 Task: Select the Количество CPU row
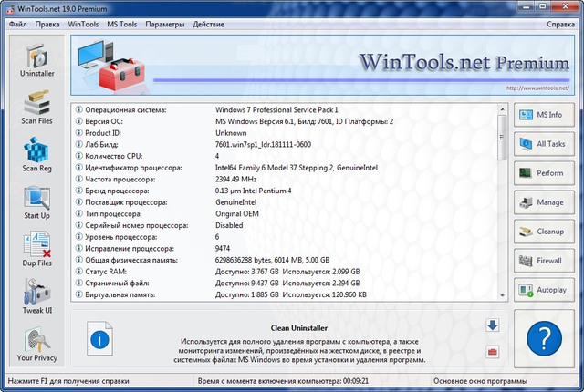coord(284,156)
